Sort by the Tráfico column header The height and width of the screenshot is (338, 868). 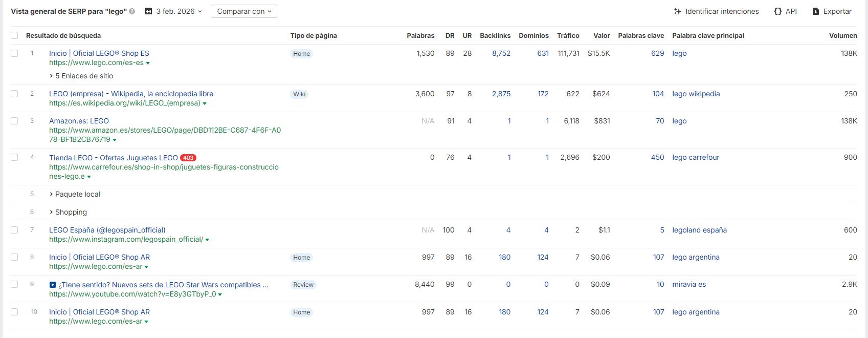coord(568,35)
